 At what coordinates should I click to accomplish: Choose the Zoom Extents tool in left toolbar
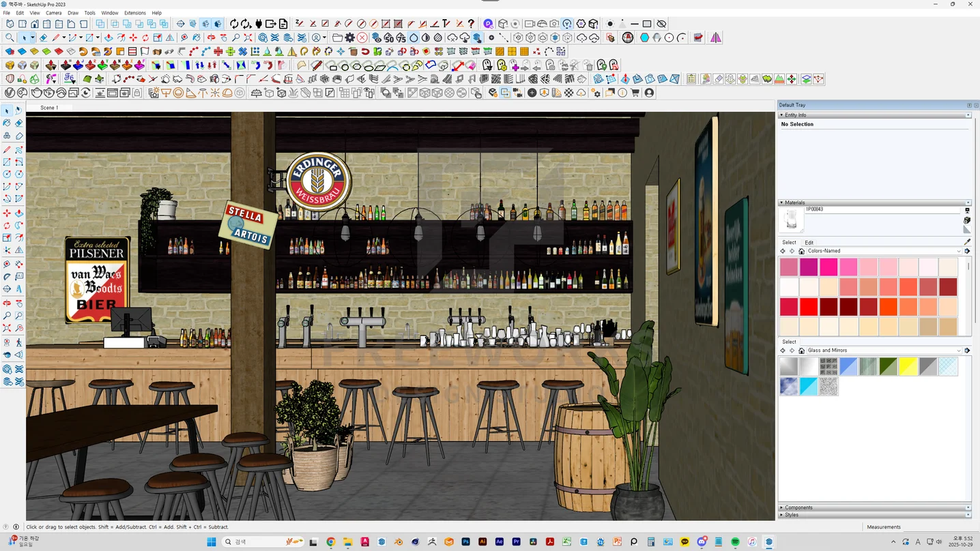click(x=7, y=329)
